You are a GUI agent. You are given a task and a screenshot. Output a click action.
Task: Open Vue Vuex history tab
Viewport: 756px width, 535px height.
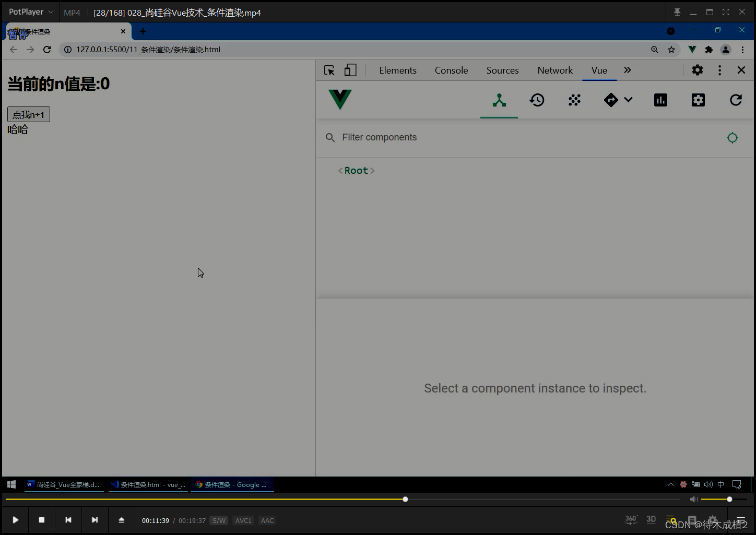[x=537, y=100]
